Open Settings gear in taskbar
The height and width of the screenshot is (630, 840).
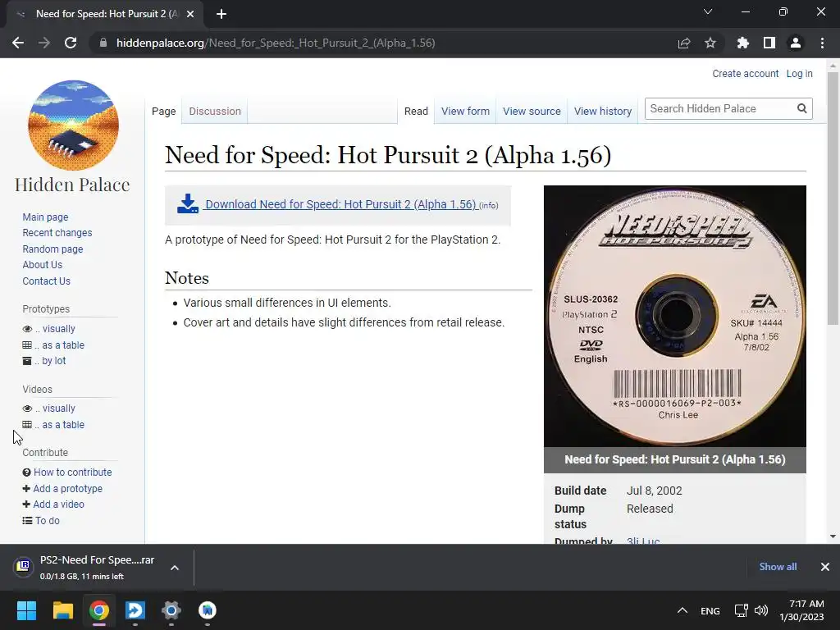click(x=171, y=610)
